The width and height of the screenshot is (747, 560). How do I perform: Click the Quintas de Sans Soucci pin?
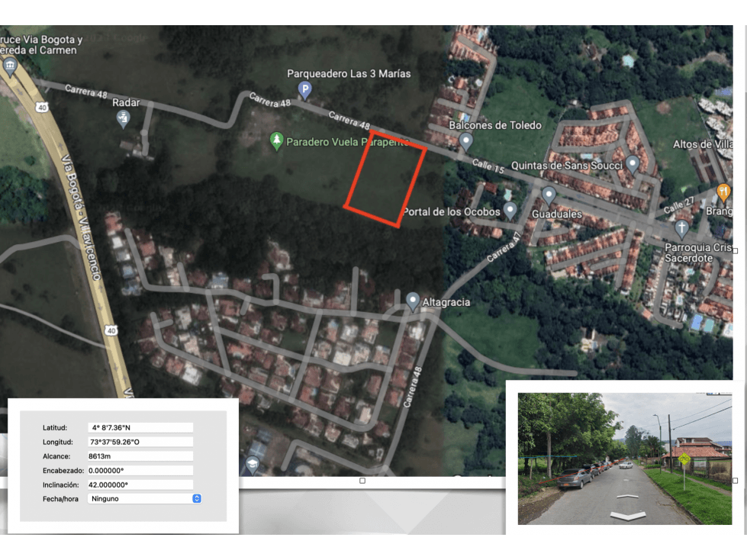633,164
